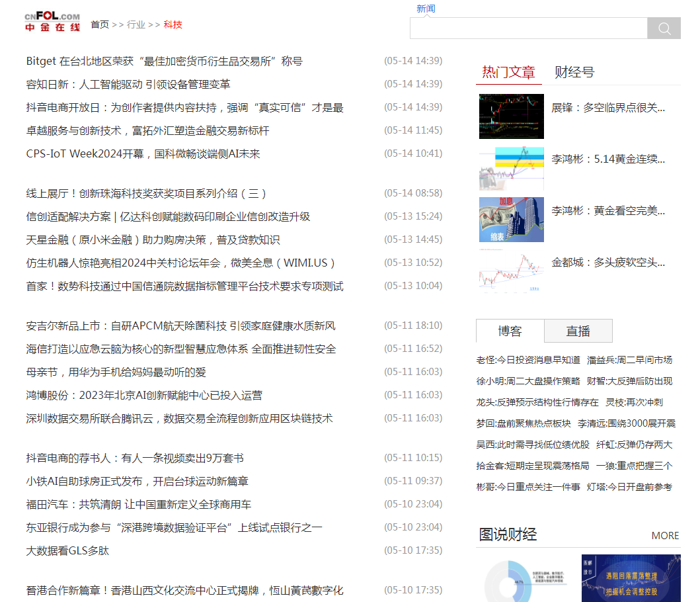The height and width of the screenshot is (602, 700).
Task: Open 海信打造以应急云脑 headline
Action: tap(181, 349)
